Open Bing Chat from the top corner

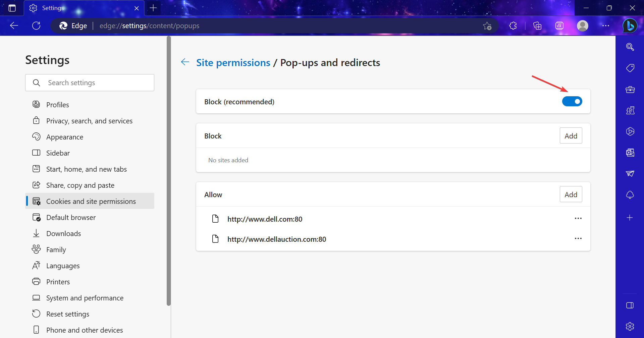[630, 25]
